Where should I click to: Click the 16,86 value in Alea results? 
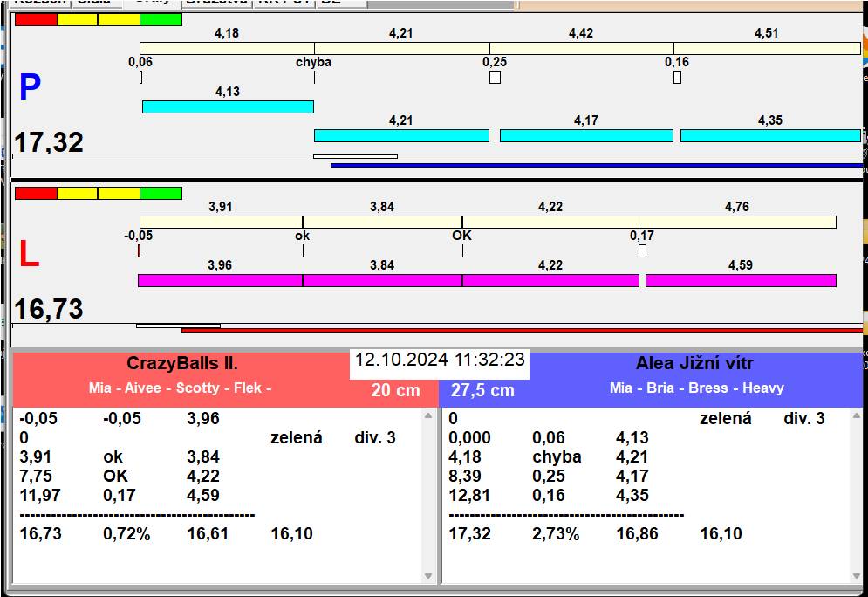(x=637, y=534)
